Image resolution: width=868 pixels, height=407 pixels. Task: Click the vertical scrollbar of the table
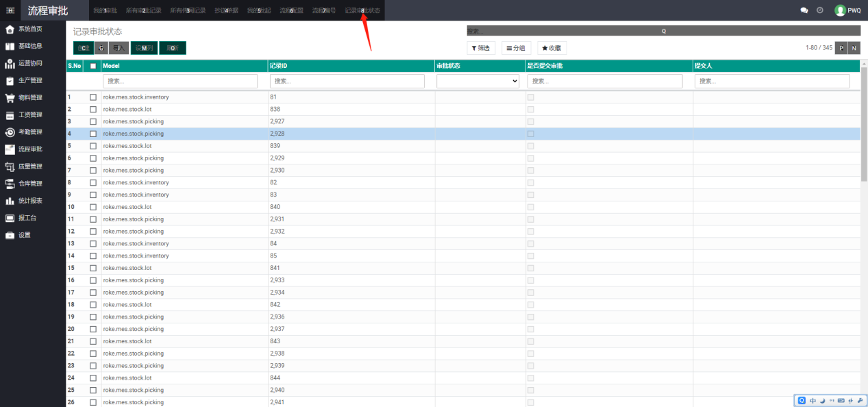pyautogui.click(x=864, y=137)
